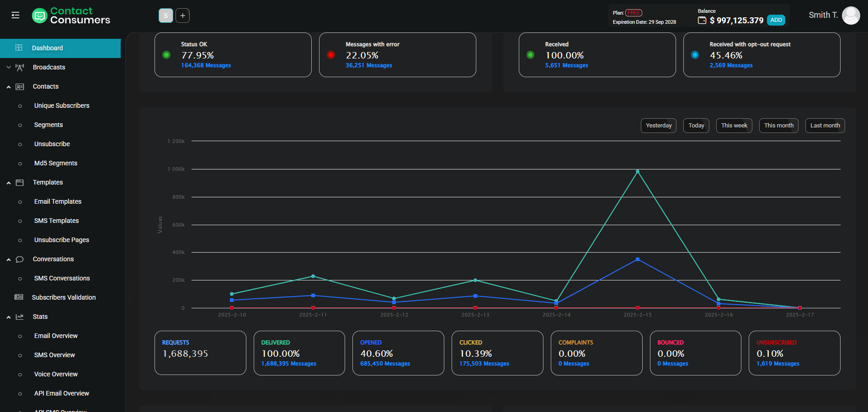Click the Templates window icon
The height and width of the screenshot is (412, 868).
[20, 182]
